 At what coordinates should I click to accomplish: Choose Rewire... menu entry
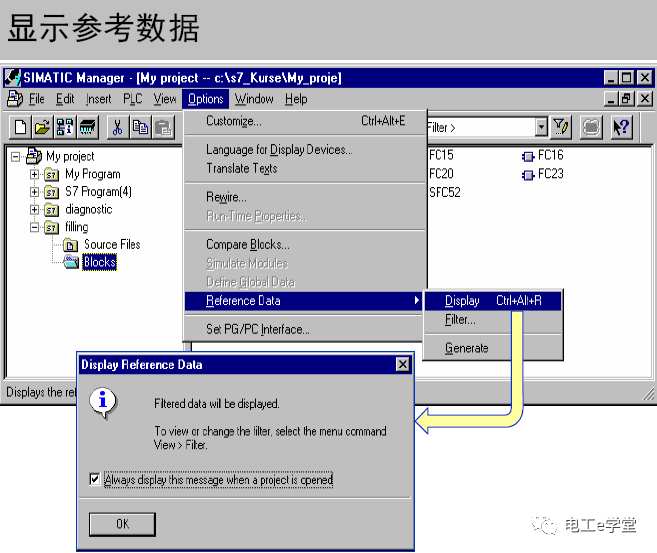point(305,197)
